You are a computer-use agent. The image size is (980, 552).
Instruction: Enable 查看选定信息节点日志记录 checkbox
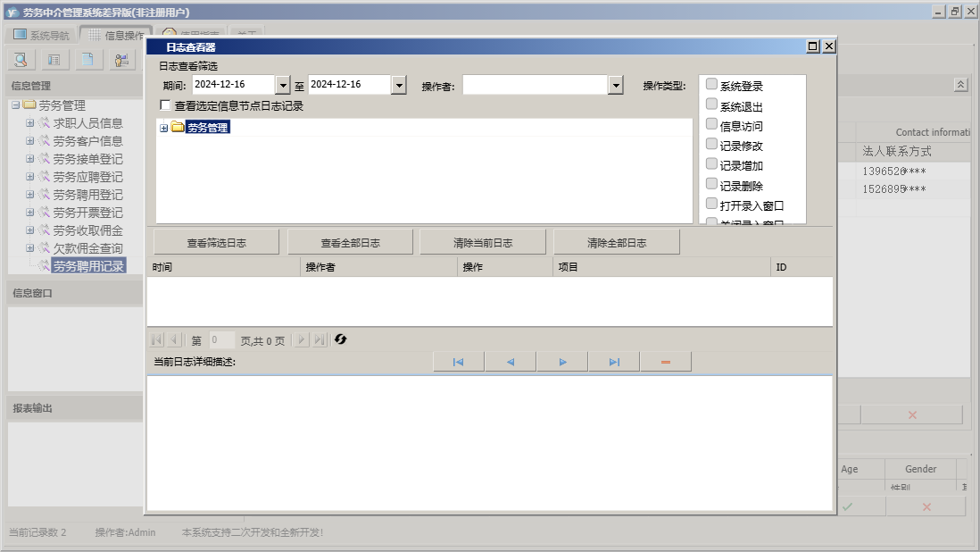pyautogui.click(x=166, y=105)
